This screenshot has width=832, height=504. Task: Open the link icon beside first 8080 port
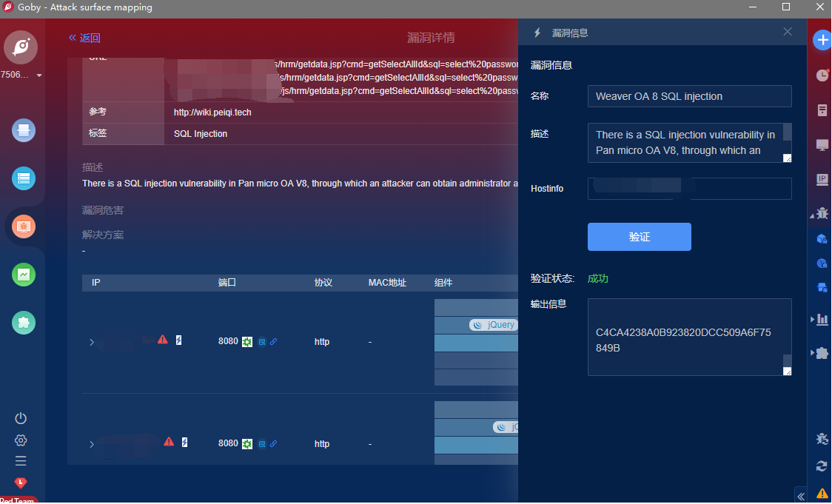[273, 342]
